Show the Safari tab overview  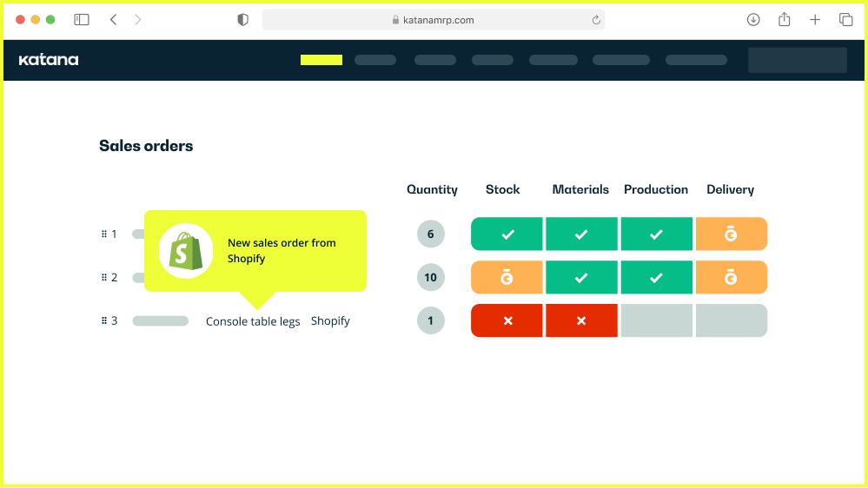tap(846, 20)
